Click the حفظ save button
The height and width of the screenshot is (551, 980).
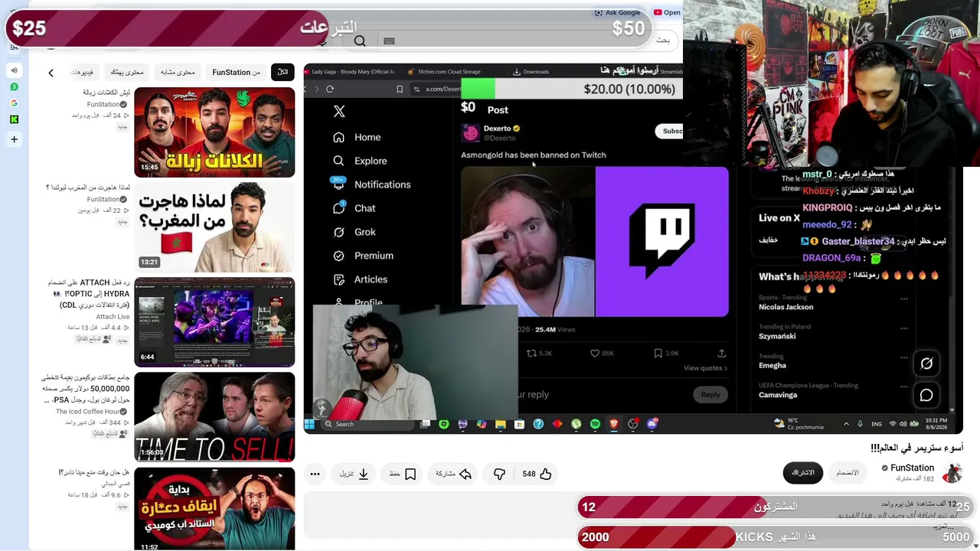click(x=402, y=474)
